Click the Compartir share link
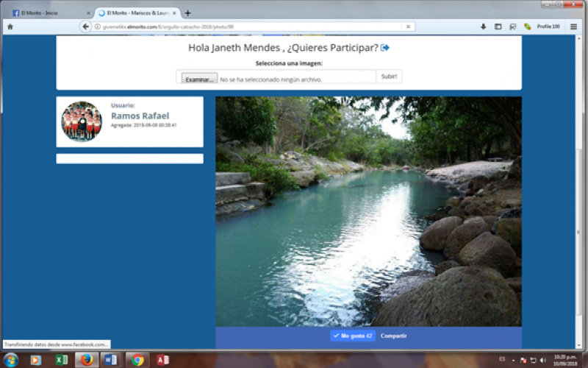Image resolution: width=588 pixels, height=368 pixels. point(393,336)
